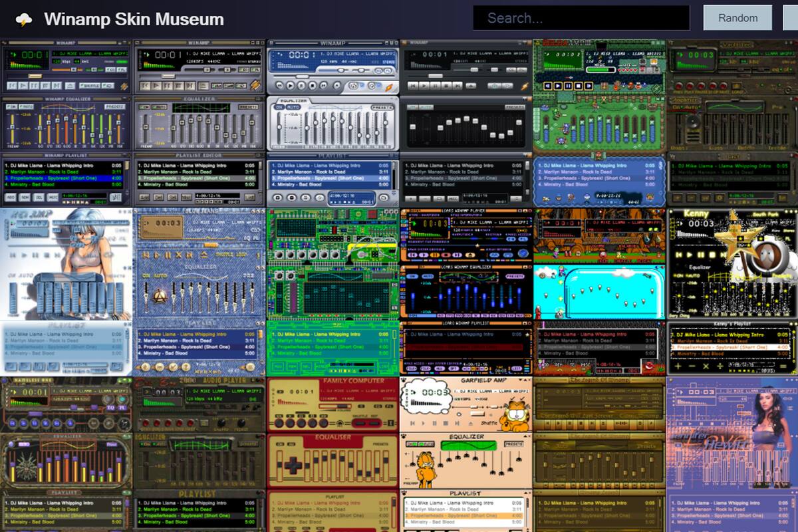Open the classic dark Winamp base skin
Image resolution: width=798 pixels, height=532 pixels.
pos(66,123)
